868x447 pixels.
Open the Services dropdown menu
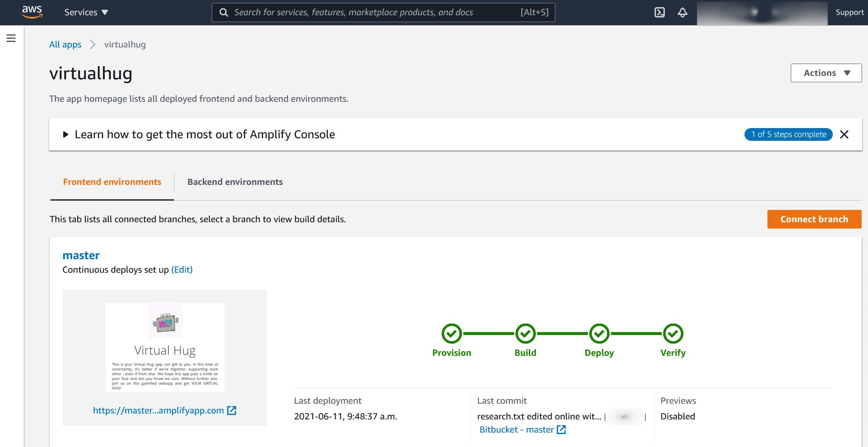click(x=86, y=12)
